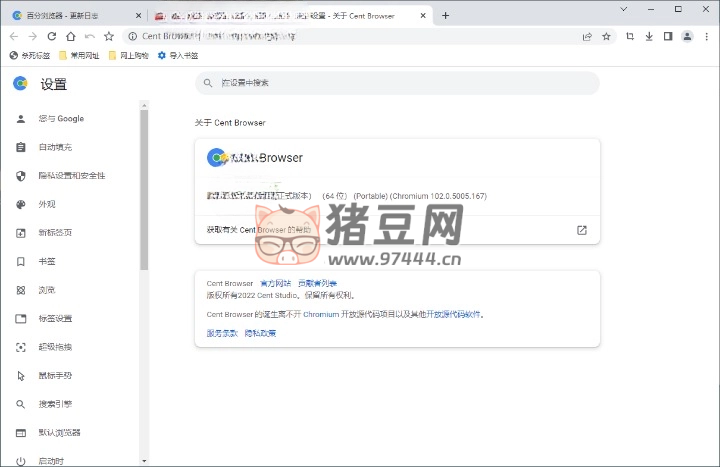Screen dimensions: 720x467
Task: Open a new tab with plus button
Action: coord(445,16)
